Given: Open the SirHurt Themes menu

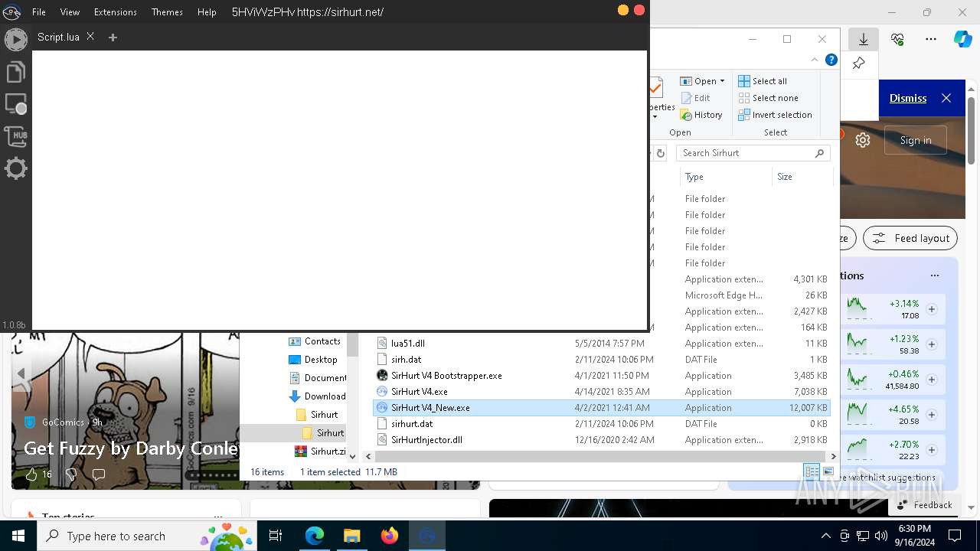Looking at the screenshot, I should (167, 12).
